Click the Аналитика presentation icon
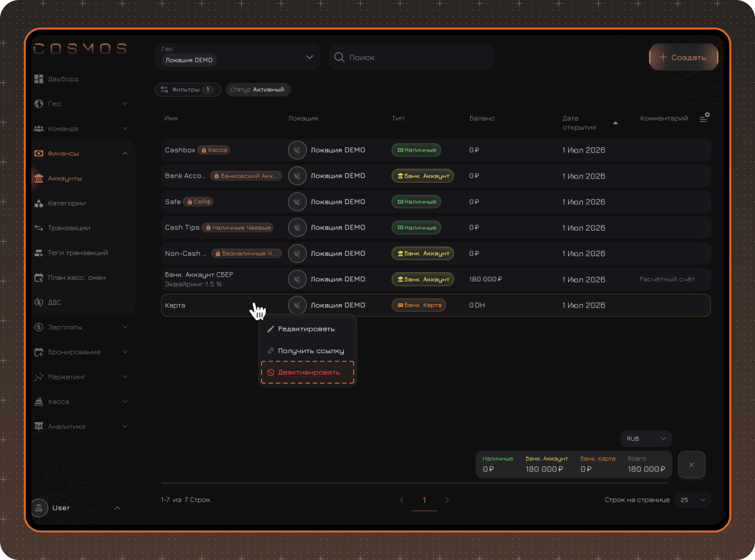Viewport: 755px width, 560px height. click(x=39, y=426)
